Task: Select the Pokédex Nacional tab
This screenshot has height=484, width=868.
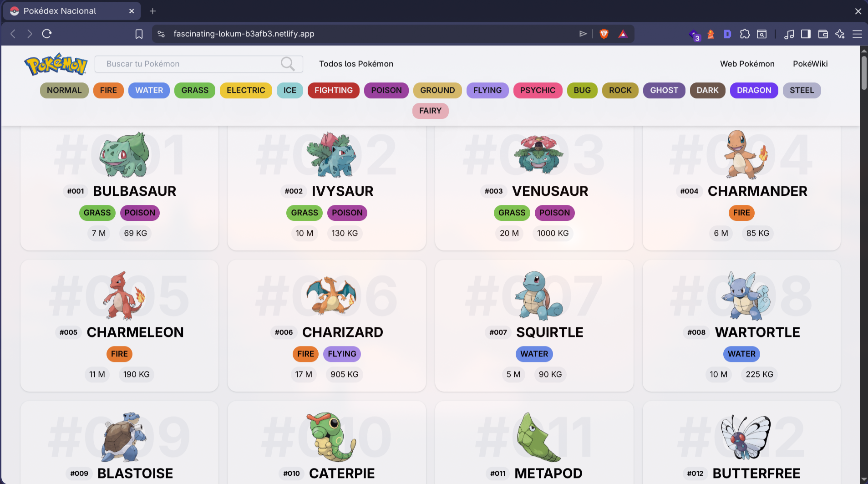Action: pos(72,11)
